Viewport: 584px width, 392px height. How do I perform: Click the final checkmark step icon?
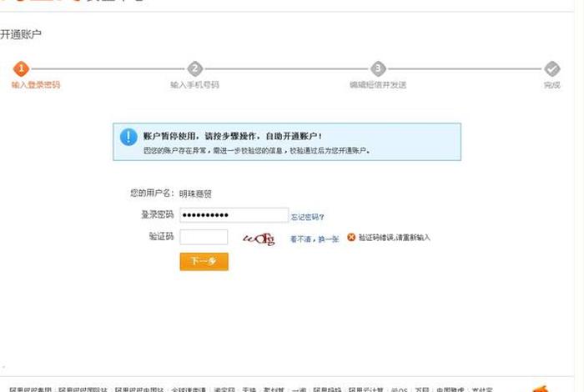(552, 69)
